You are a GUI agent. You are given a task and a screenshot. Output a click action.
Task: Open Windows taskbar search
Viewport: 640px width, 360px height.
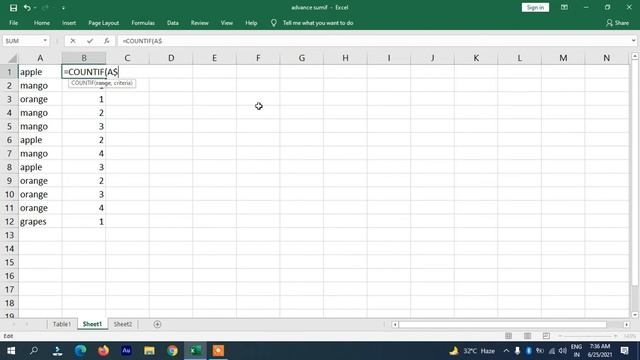34,351
